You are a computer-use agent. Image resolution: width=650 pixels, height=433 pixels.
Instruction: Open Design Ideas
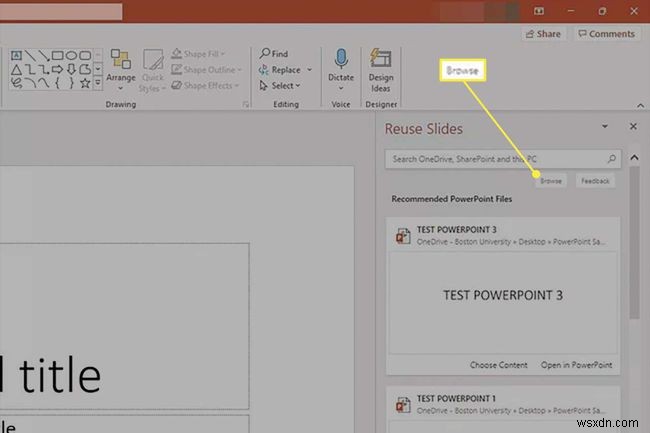pyautogui.click(x=381, y=70)
